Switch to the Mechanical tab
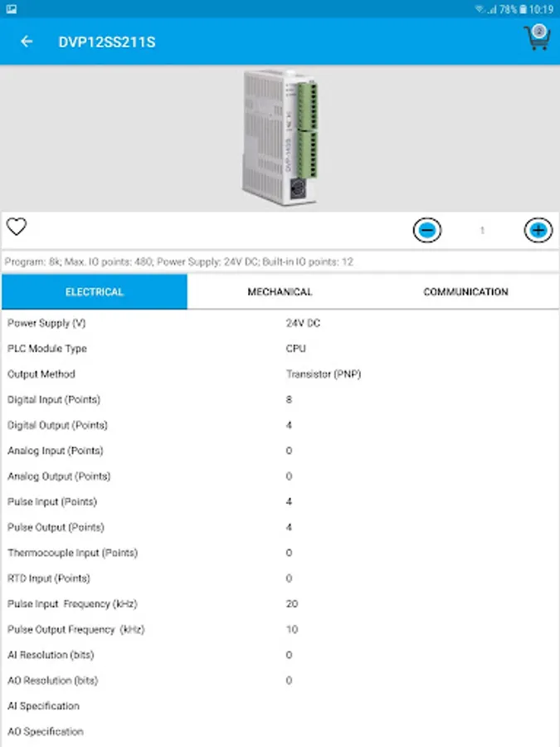Viewport: 560px width, 747px height. [x=280, y=291]
